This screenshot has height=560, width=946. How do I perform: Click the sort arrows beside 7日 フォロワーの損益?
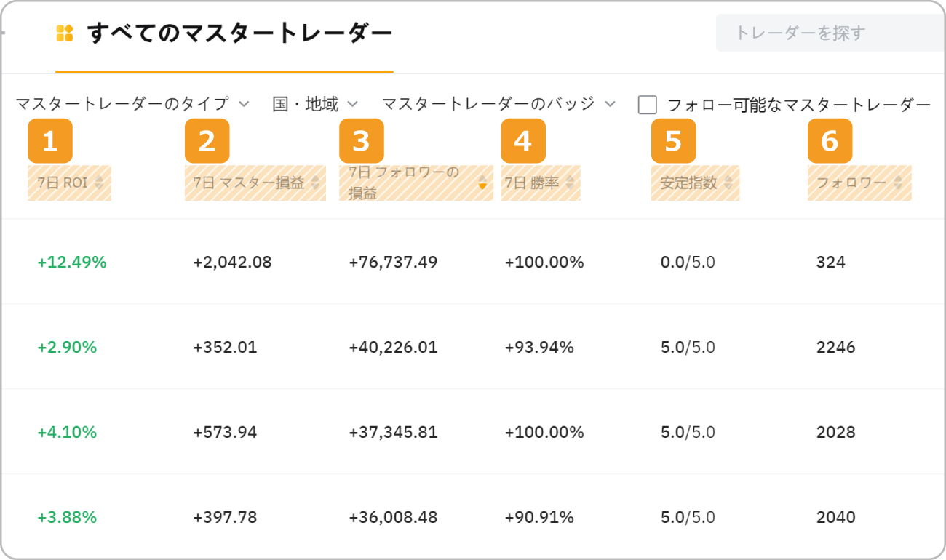coord(482,183)
